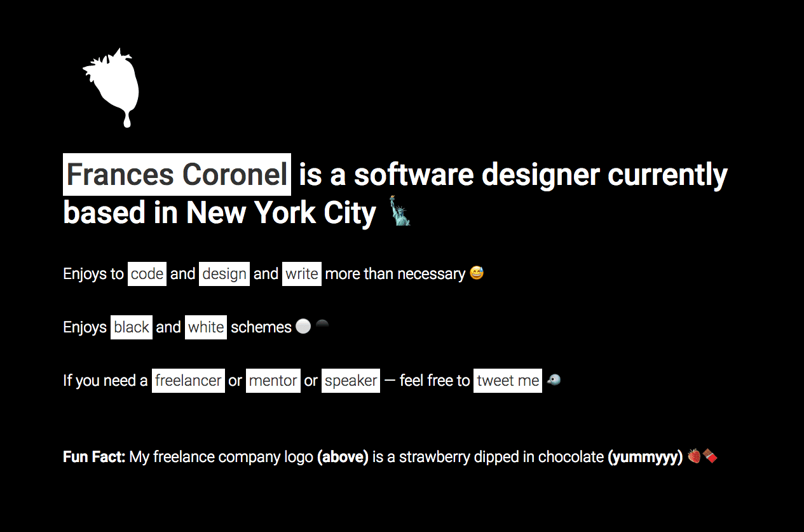Click the black circle emoji
Screen dimensions: 804x532
[322, 326]
